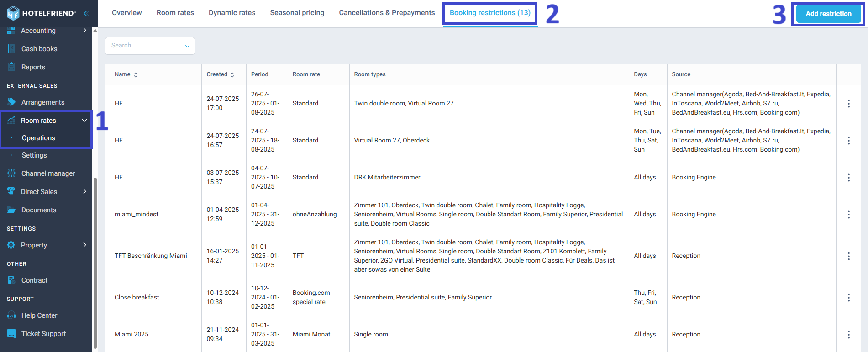Open actions menu for miami_mindest row
868x352 pixels.
tap(849, 215)
